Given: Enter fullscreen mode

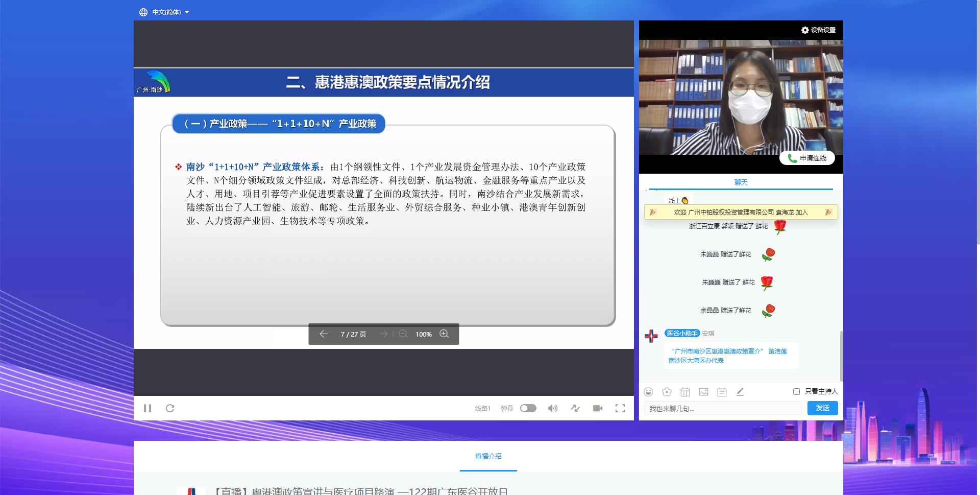Looking at the screenshot, I should (620, 408).
